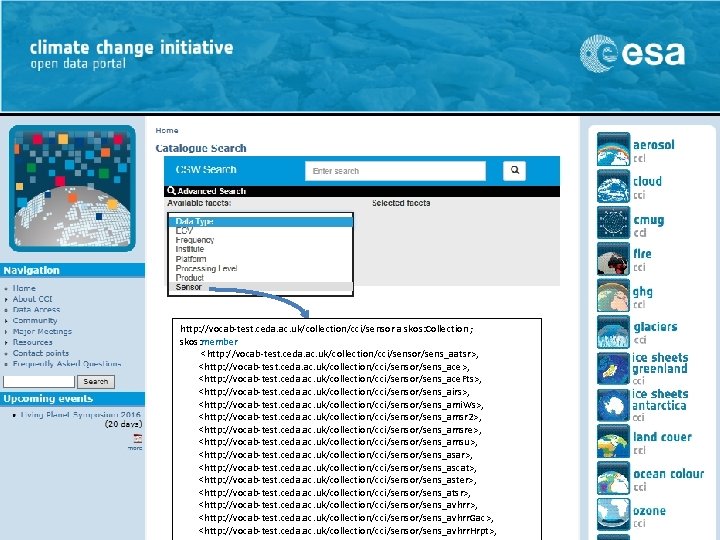The width and height of the screenshot is (720, 540).
Task: Click the sens_airs URL line
Action: click(334, 392)
